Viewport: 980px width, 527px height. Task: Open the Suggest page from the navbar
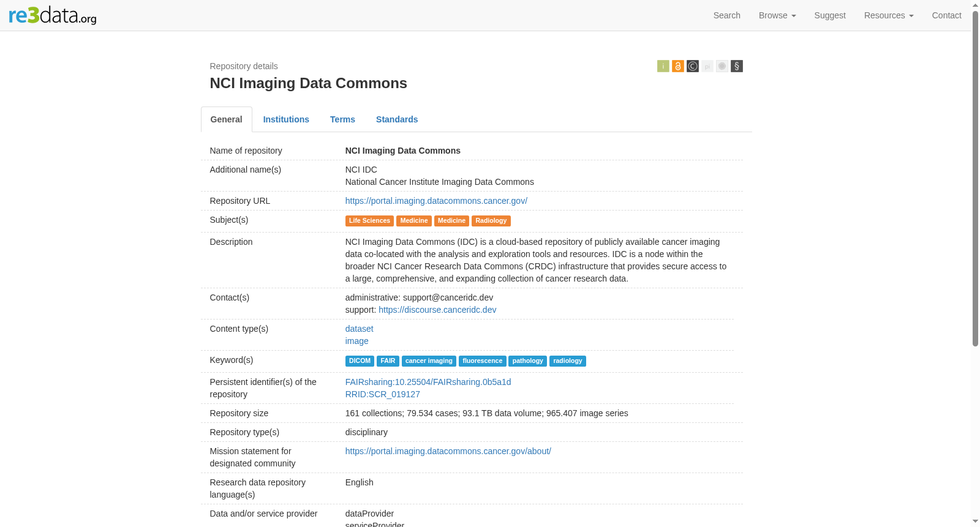click(830, 15)
